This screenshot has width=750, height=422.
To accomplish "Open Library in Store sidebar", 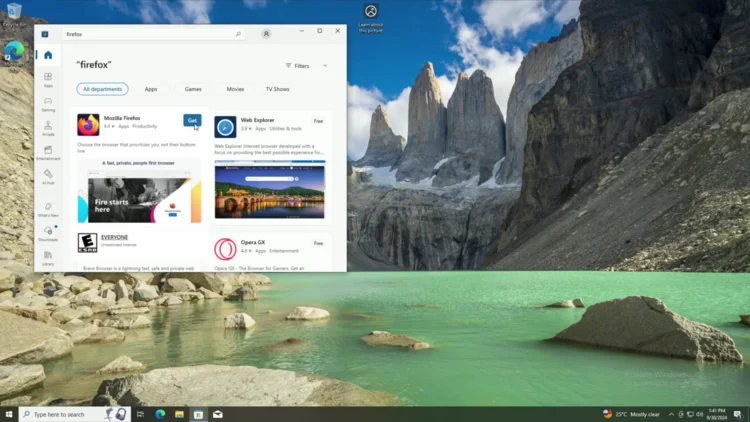I will [48, 258].
